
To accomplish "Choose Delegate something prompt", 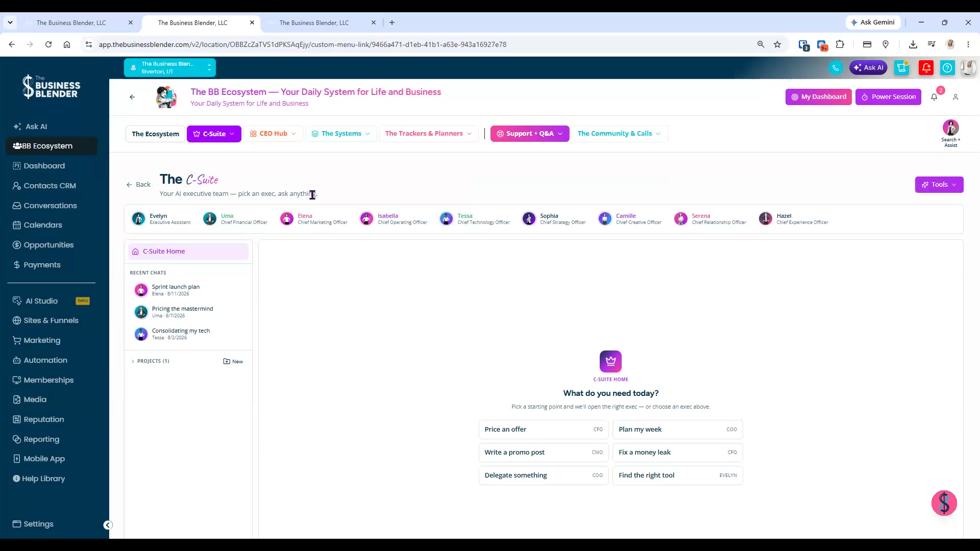I will (x=544, y=475).
